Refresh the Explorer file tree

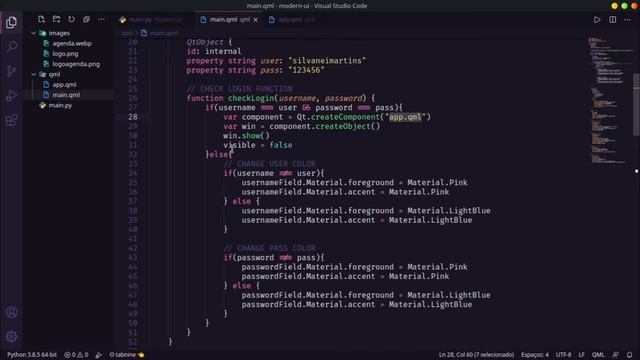coord(71,19)
